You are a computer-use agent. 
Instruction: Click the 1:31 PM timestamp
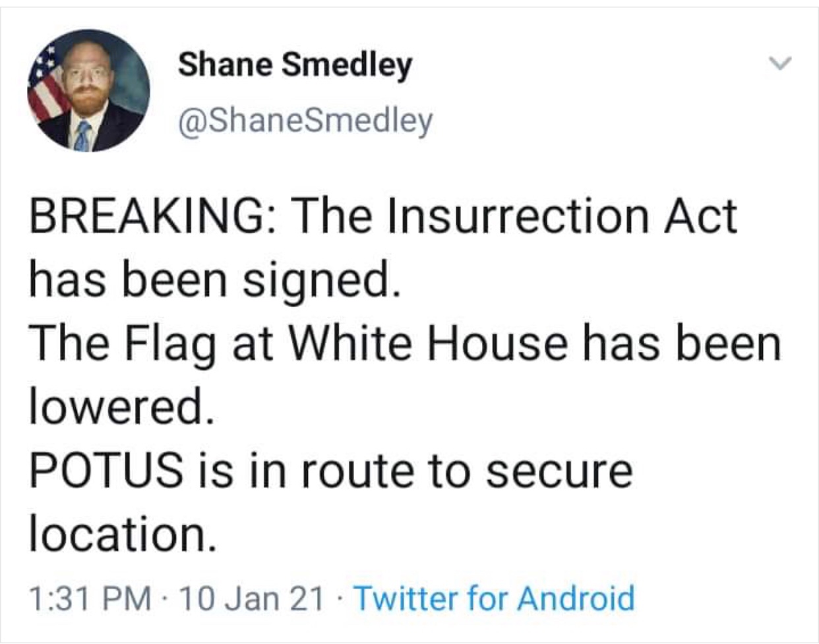[90, 599]
